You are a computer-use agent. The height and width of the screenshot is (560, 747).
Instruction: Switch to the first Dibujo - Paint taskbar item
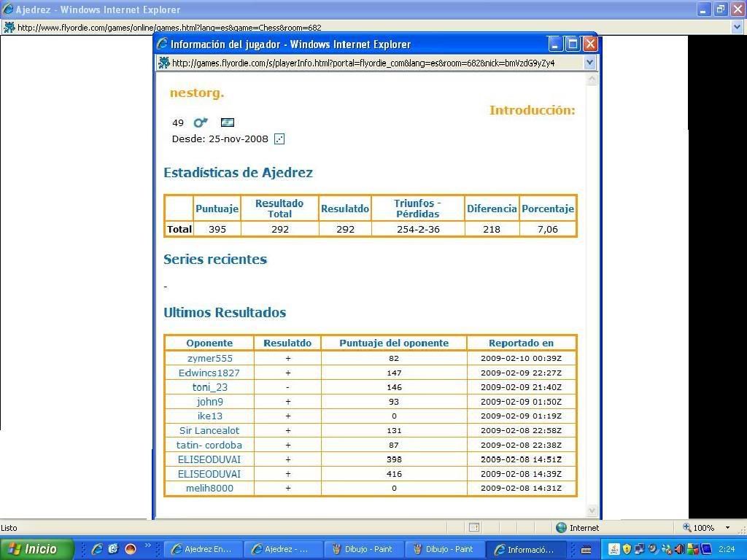363,549
